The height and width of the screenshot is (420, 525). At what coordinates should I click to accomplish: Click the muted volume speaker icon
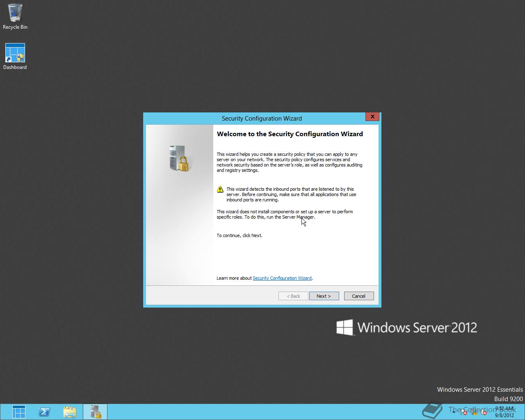tap(484, 412)
